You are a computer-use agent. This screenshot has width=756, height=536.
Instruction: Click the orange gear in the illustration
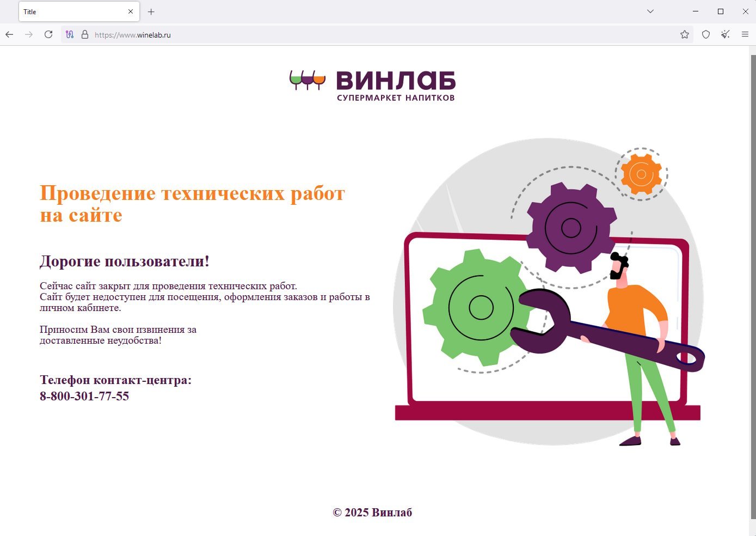click(x=641, y=174)
